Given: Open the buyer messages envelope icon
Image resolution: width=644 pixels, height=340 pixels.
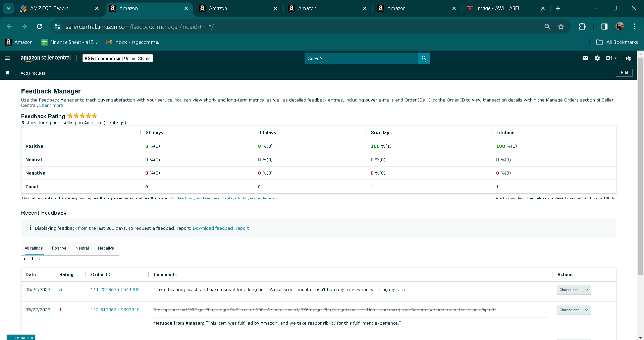Looking at the screenshot, I should (x=585, y=58).
